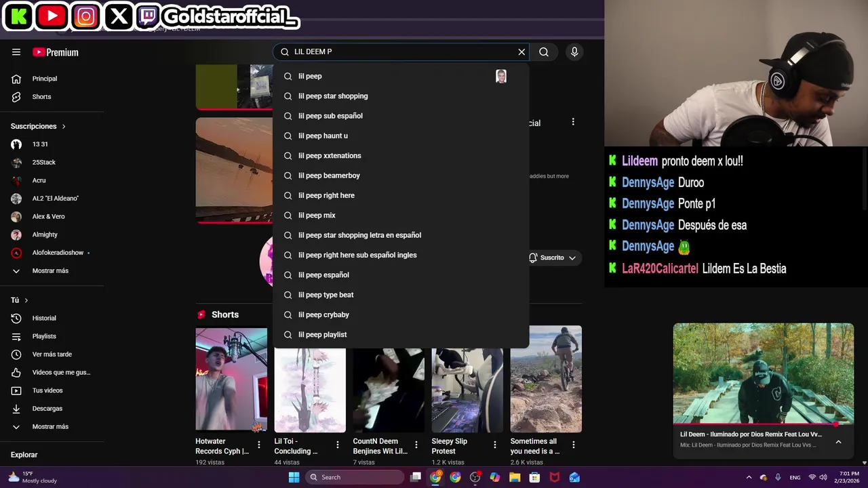Open the 25Stack channel subscription
The image size is (868, 488).
[52, 163]
